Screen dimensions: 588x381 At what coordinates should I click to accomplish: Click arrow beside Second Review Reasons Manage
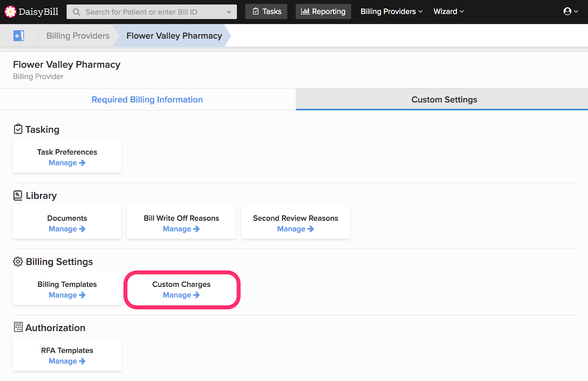[311, 229]
